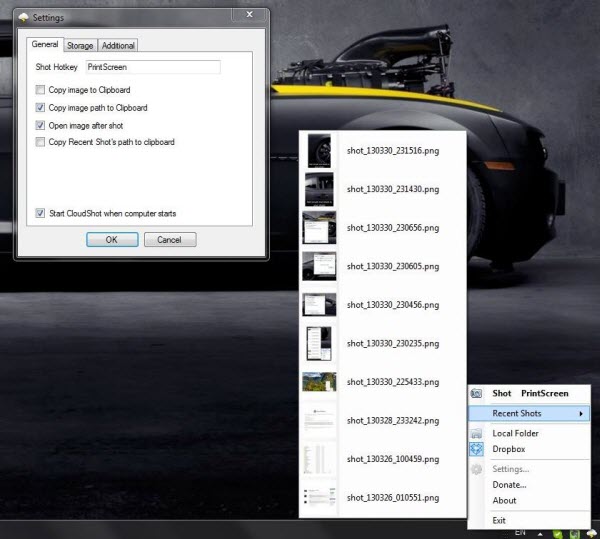Expand the Recent Shots submenu arrow

click(581, 413)
